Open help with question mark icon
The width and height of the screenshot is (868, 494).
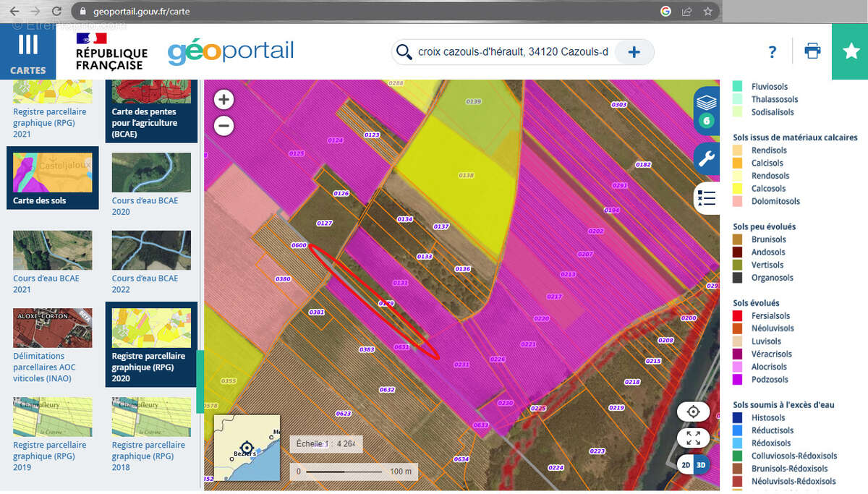772,52
